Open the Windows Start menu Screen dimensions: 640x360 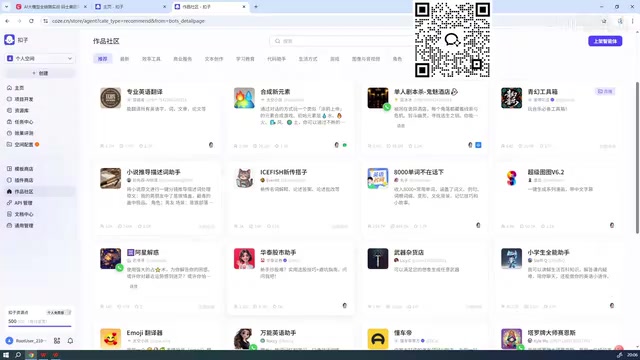pos(6,355)
